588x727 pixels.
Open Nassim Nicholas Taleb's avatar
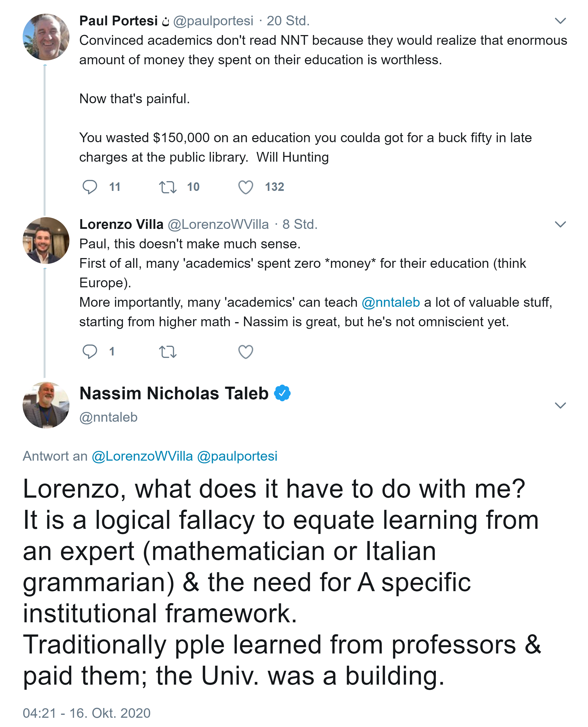click(x=46, y=405)
